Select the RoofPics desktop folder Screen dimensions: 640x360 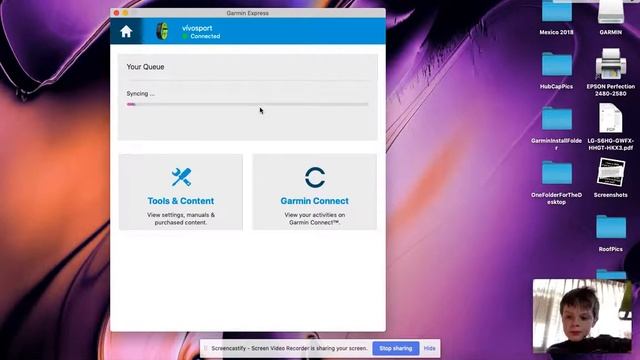click(x=611, y=227)
